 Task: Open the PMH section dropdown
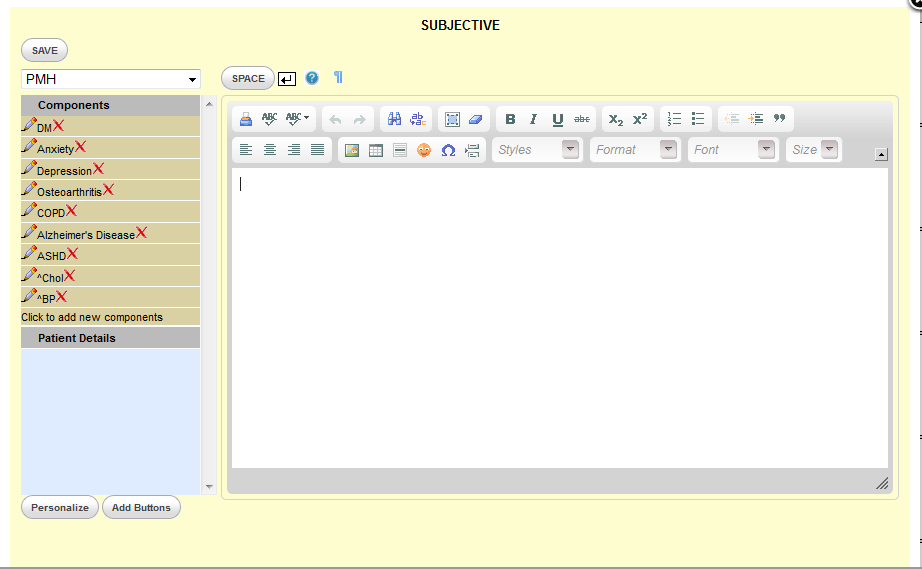pos(111,79)
